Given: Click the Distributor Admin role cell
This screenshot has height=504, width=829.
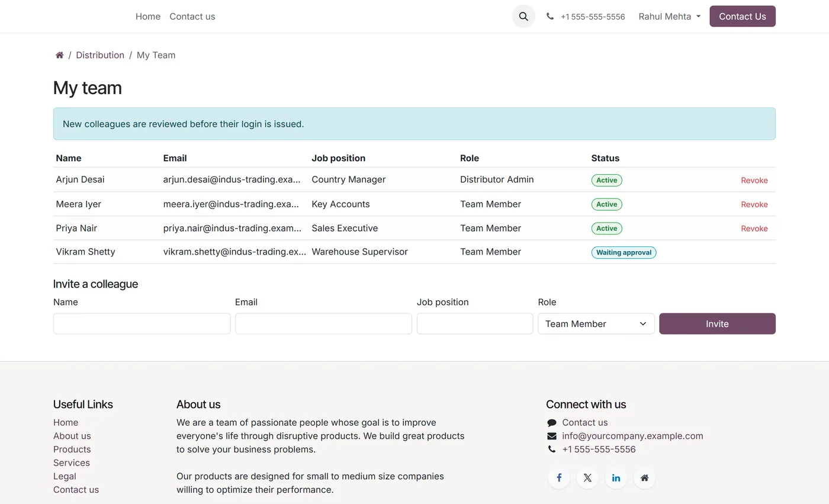Looking at the screenshot, I should tap(497, 179).
